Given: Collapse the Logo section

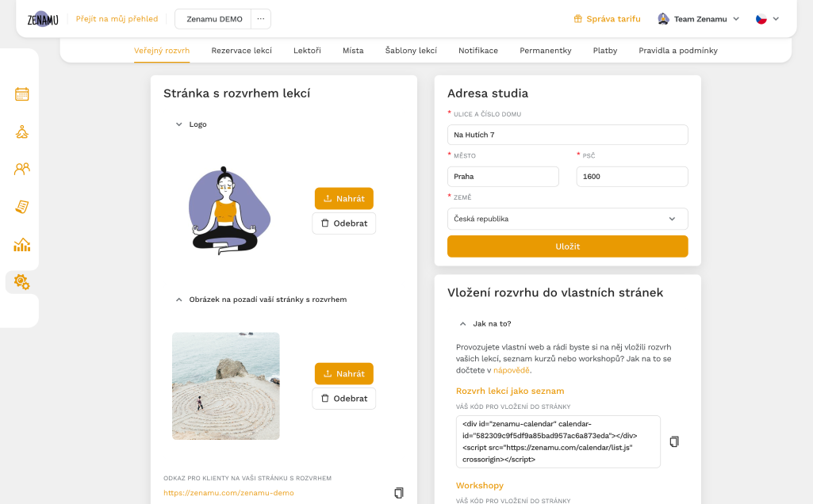Looking at the screenshot, I should [179, 124].
